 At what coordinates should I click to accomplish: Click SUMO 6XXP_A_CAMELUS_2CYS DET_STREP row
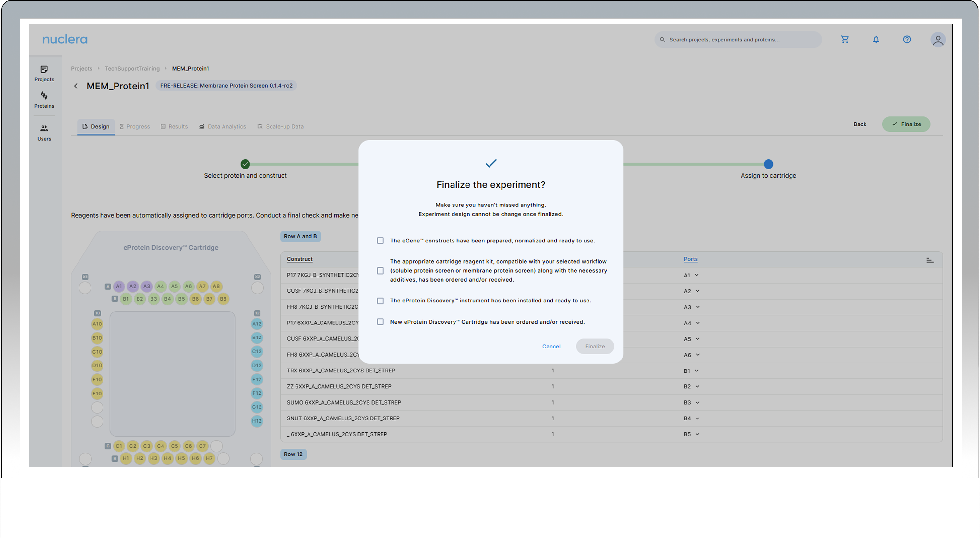611,403
